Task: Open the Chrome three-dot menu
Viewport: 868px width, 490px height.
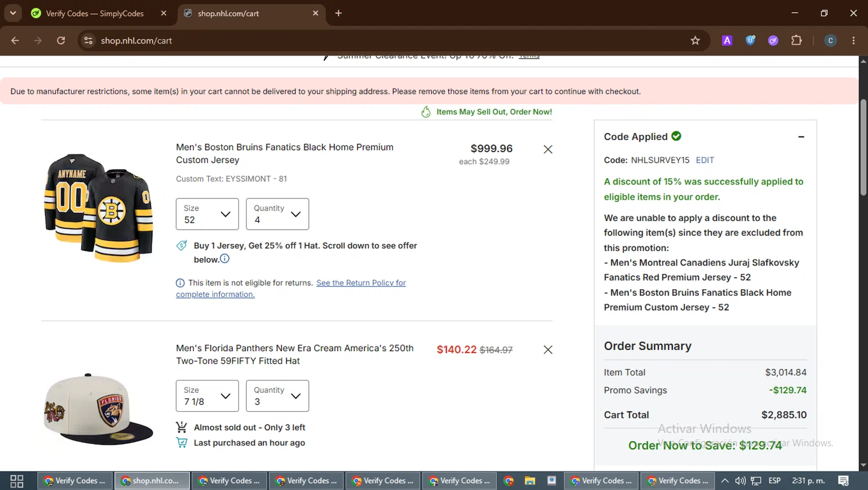Action: click(x=854, y=40)
